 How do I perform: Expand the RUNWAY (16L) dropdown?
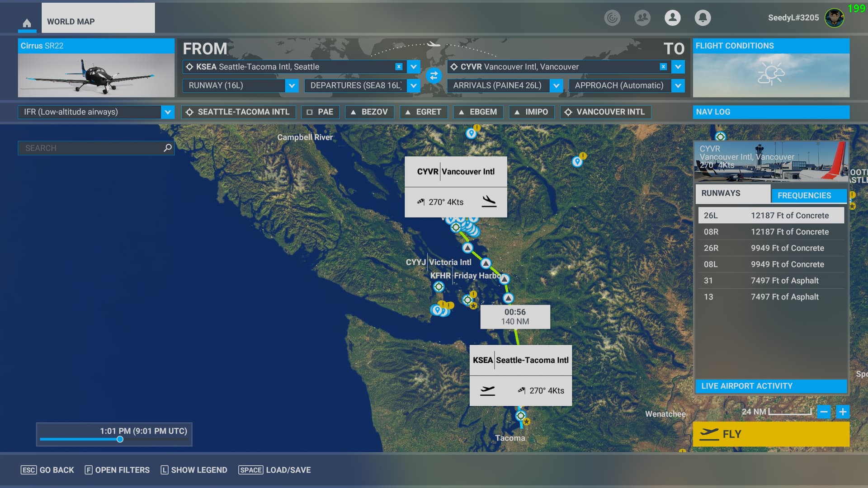[292, 85]
